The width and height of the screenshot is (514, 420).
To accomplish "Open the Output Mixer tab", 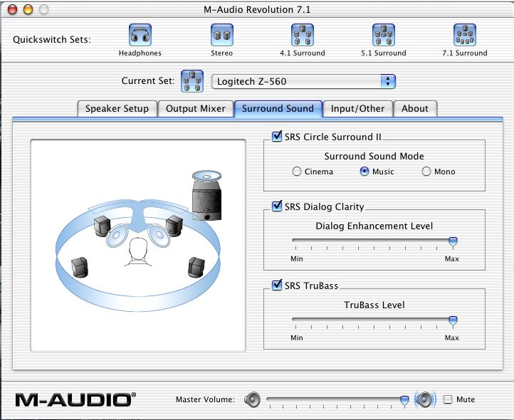I will click(x=195, y=108).
